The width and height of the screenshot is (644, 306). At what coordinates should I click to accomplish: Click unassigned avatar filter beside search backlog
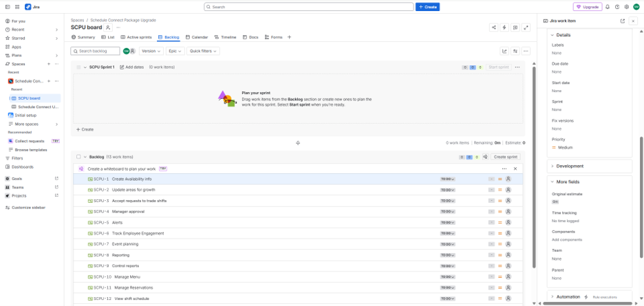[133, 51]
